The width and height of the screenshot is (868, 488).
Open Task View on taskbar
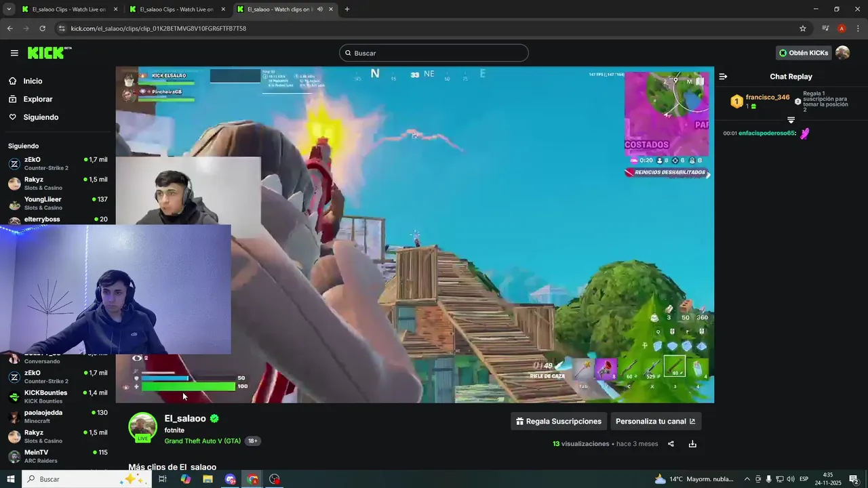coord(163,479)
